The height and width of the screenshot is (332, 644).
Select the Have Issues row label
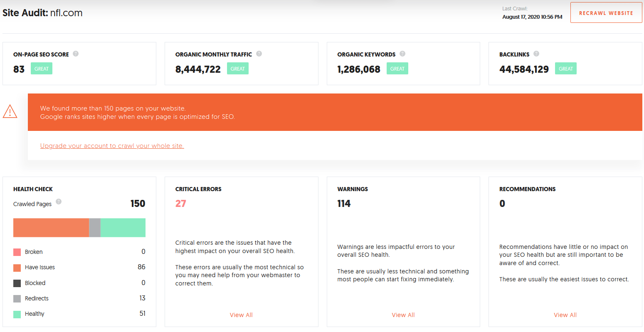pyautogui.click(x=40, y=267)
